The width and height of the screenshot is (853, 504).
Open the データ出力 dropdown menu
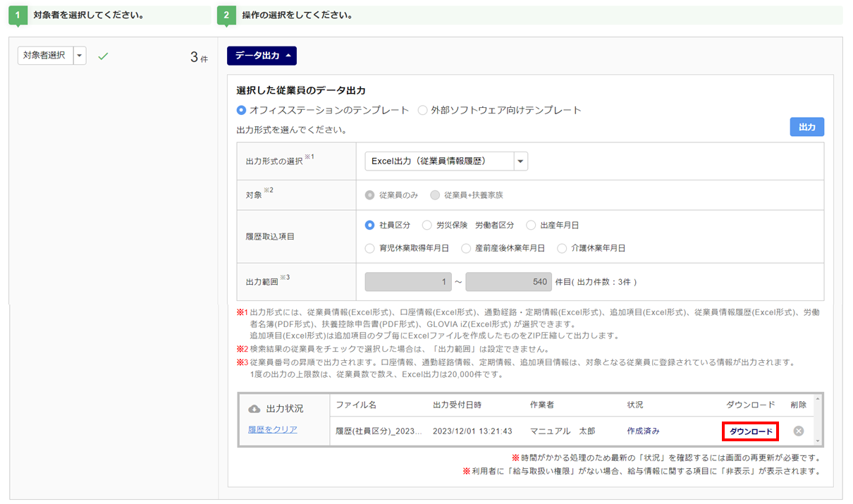262,56
